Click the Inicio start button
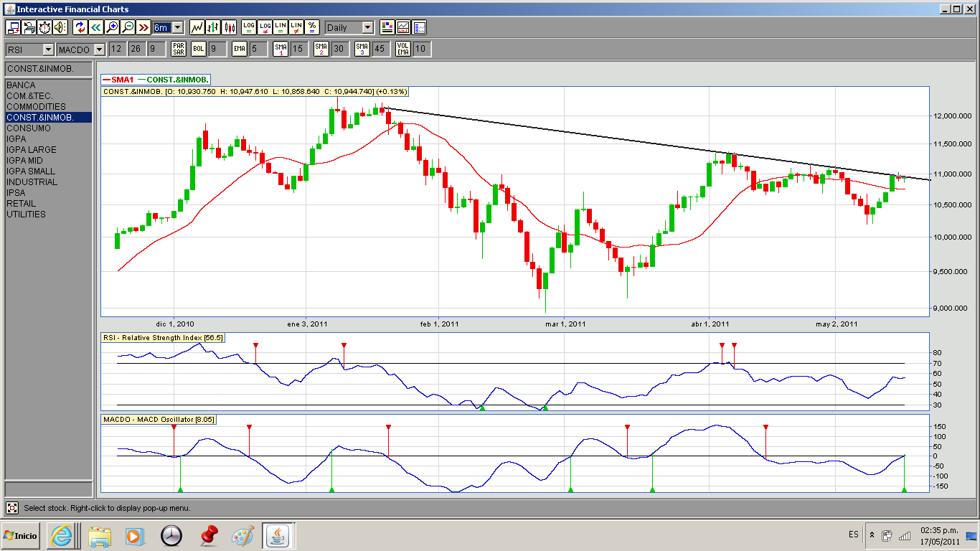This screenshot has width=980, height=551. coord(21,535)
